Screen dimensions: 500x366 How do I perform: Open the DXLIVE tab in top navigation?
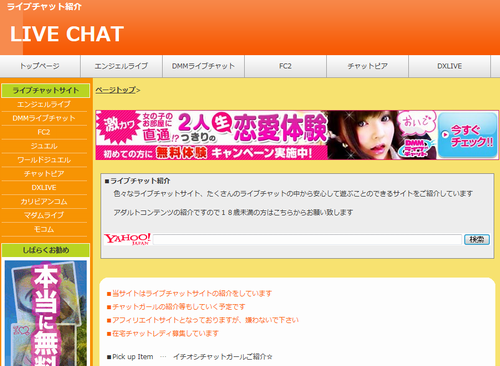(x=449, y=66)
